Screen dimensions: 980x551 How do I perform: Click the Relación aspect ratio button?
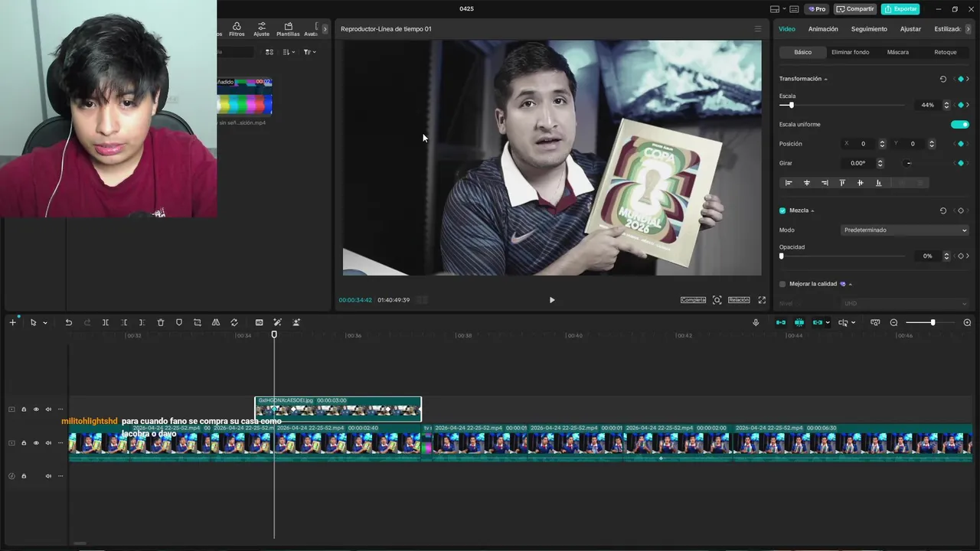pos(739,300)
